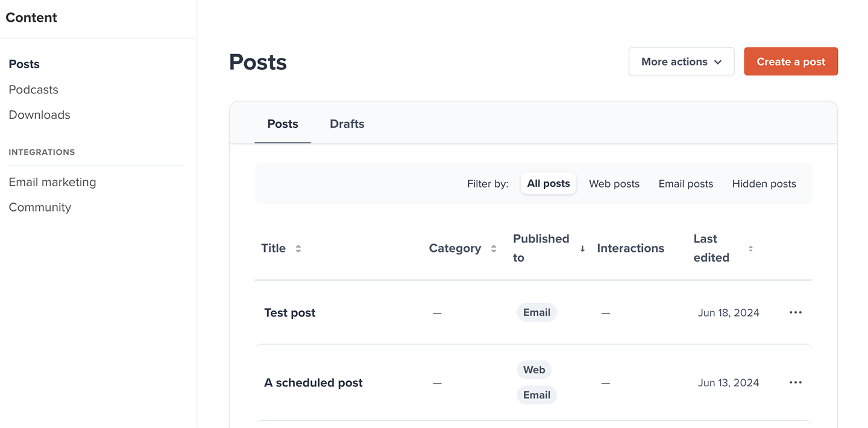Filter list by Web posts

click(614, 184)
